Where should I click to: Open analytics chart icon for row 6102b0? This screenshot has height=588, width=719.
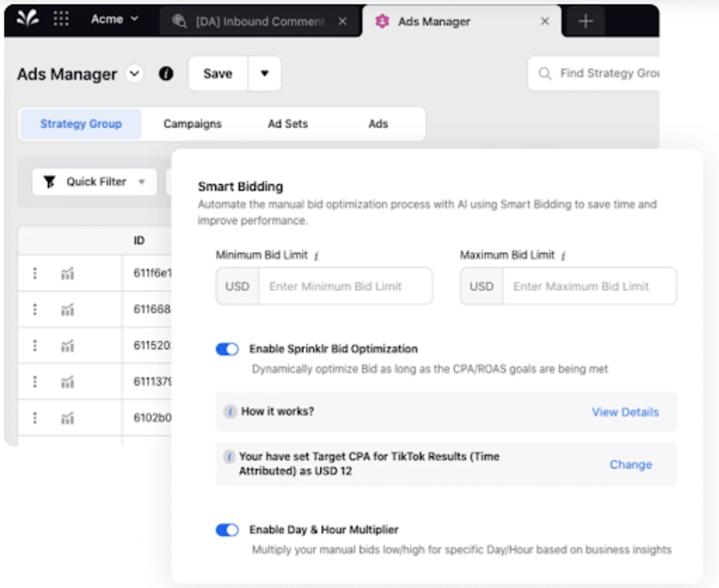pyautogui.click(x=68, y=418)
